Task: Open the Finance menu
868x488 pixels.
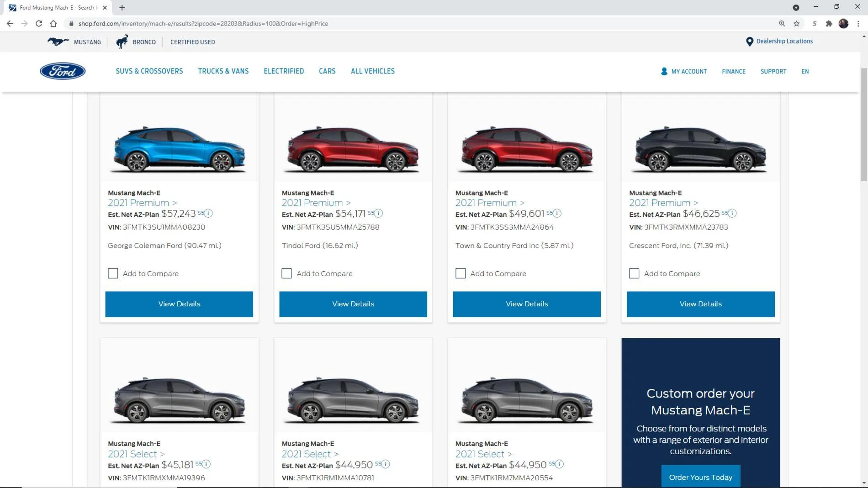Action: tap(734, 72)
